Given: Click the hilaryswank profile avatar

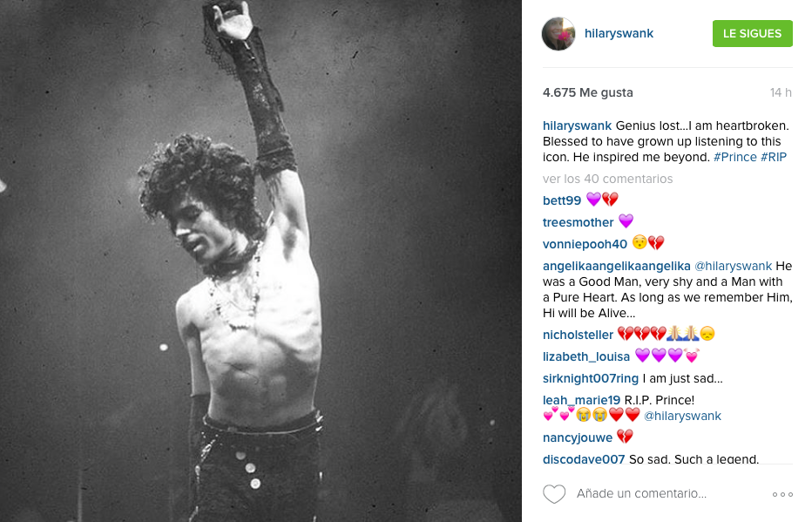Looking at the screenshot, I should tap(558, 34).
